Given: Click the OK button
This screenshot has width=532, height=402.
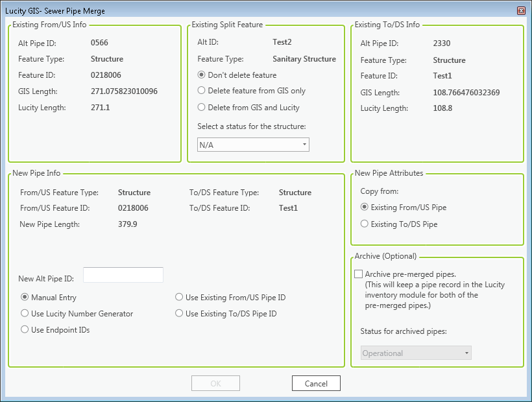Looking at the screenshot, I should pos(216,383).
